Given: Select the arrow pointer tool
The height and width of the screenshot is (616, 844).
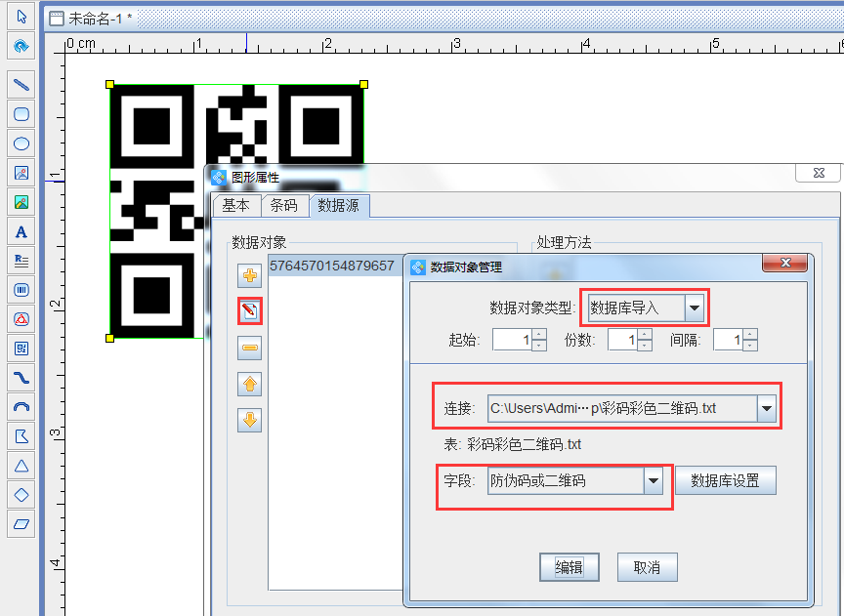Looking at the screenshot, I should point(21,18).
